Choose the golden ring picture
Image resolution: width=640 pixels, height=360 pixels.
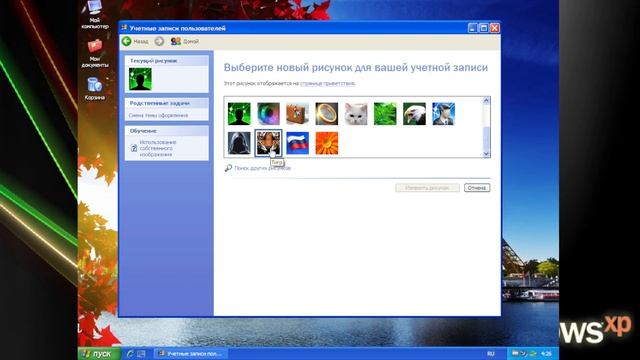pyautogui.click(x=327, y=113)
